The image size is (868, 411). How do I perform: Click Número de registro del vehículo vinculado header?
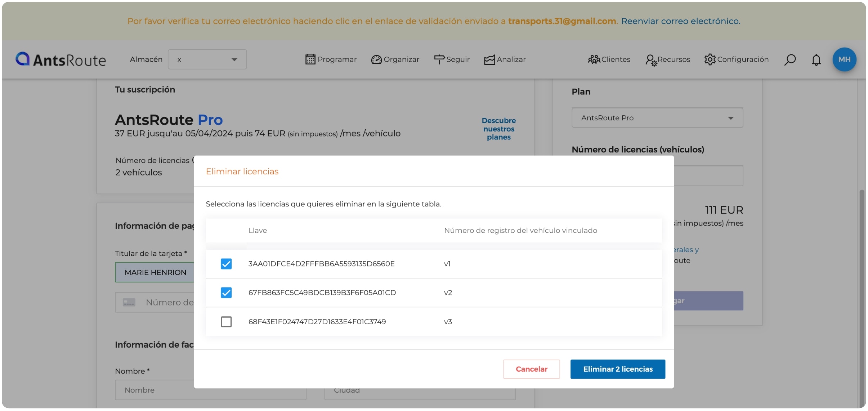click(520, 231)
